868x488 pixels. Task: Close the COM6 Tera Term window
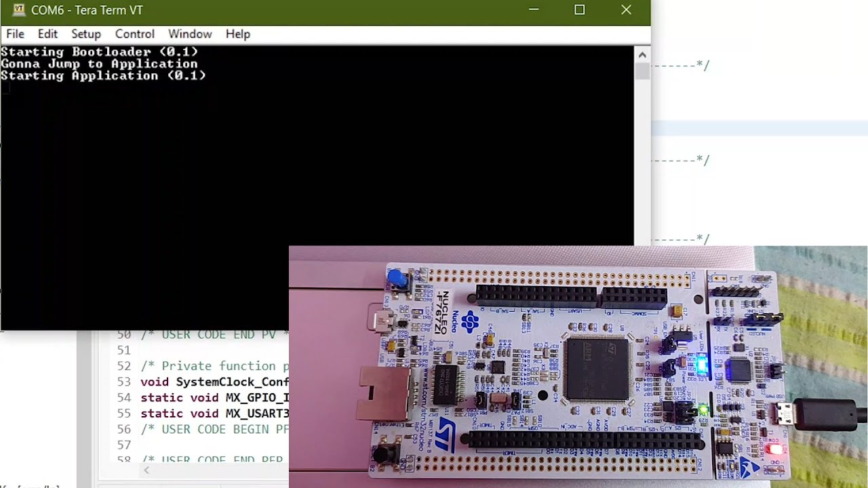[626, 10]
